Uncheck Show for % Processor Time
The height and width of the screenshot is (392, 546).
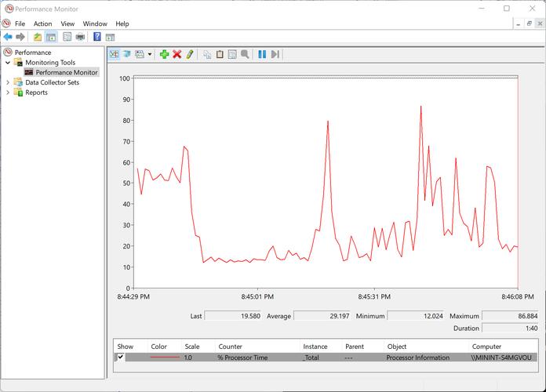click(120, 357)
